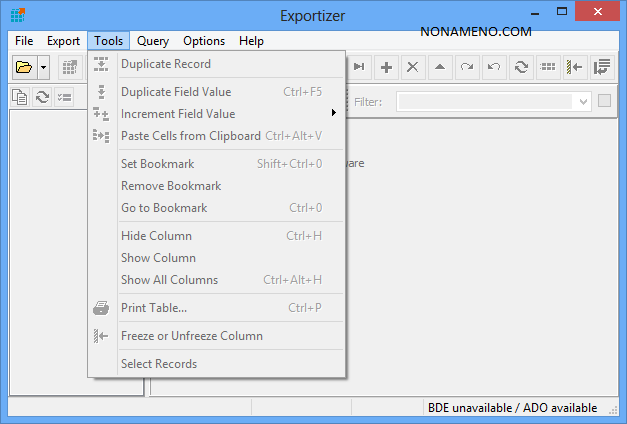Open the dropdown arrow beside the open folder
Screen dimensions: 627x424
click(x=44, y=67)
